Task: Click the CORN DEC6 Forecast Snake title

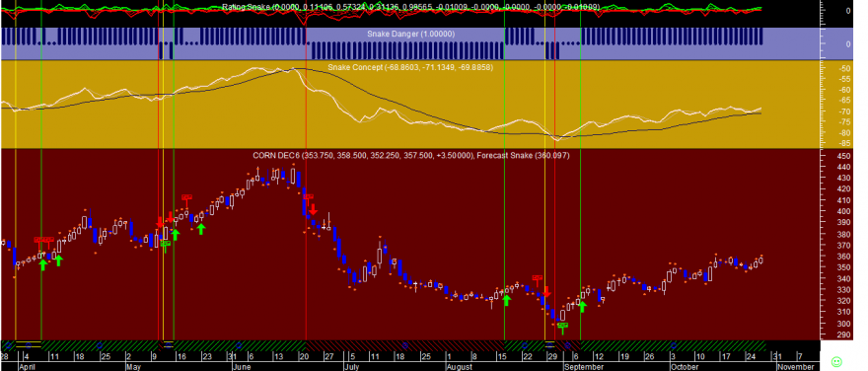Action: pyautogui.click(x=410, y=156)
